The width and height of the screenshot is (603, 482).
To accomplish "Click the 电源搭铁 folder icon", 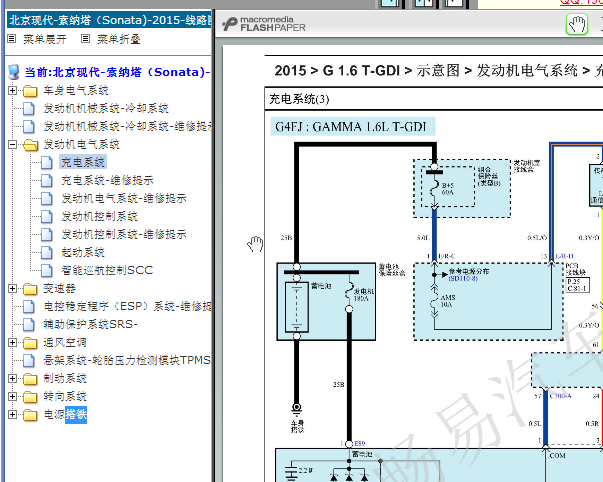I will coord(30,415).
